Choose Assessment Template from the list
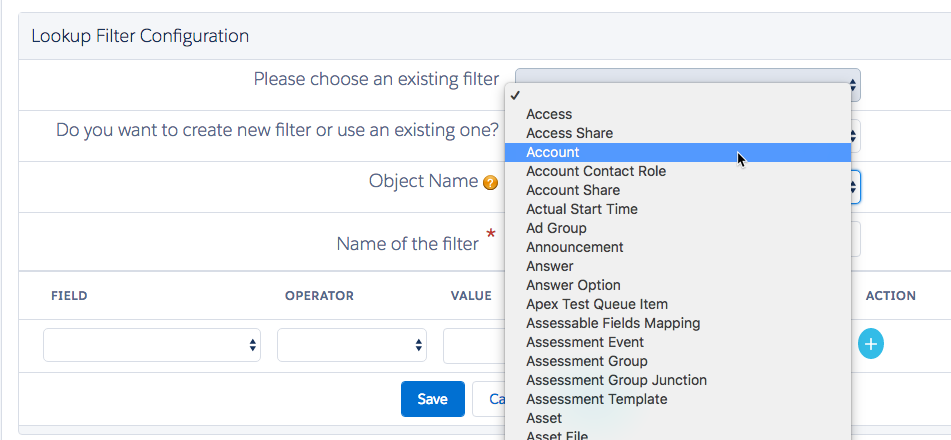Image resolution: width=951 pixels, height=440 pixels. (597, 399)
